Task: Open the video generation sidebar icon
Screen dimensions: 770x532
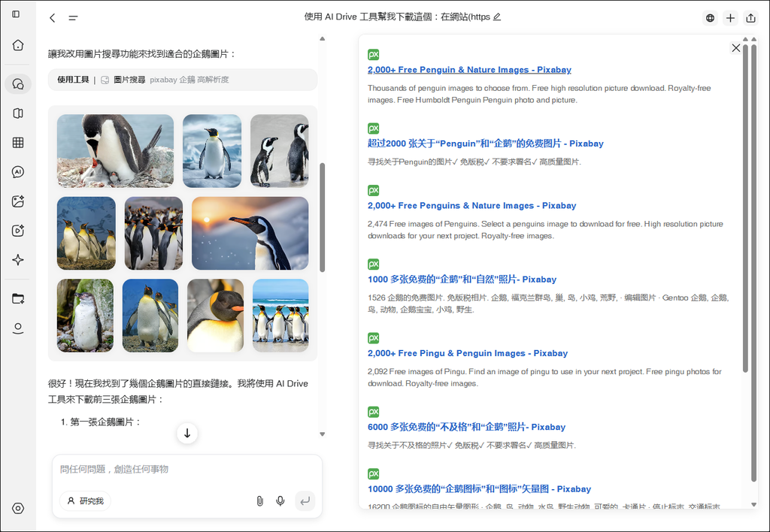Action: pyautogui.click(x=18, y=231)
